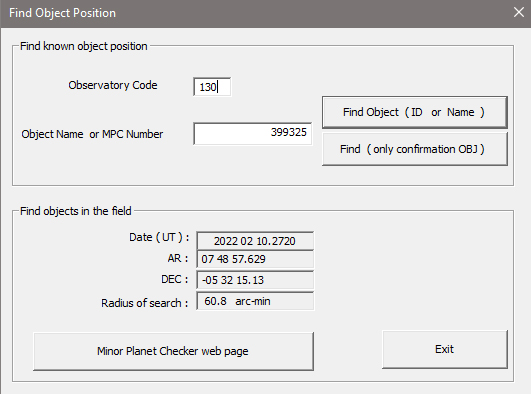This screenshot has height=394, width=531.
Task: Click the Exit button
Action: pyautogui.click(x=445, y=349)
